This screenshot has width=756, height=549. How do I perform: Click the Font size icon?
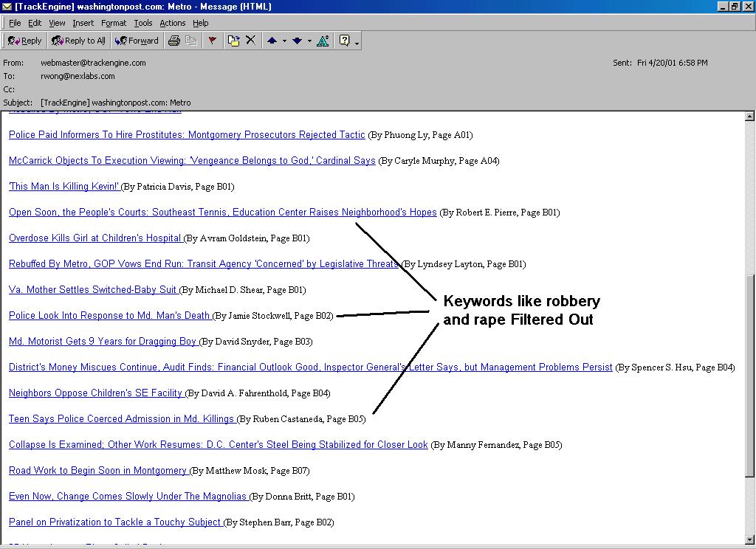tap(323, 41)
